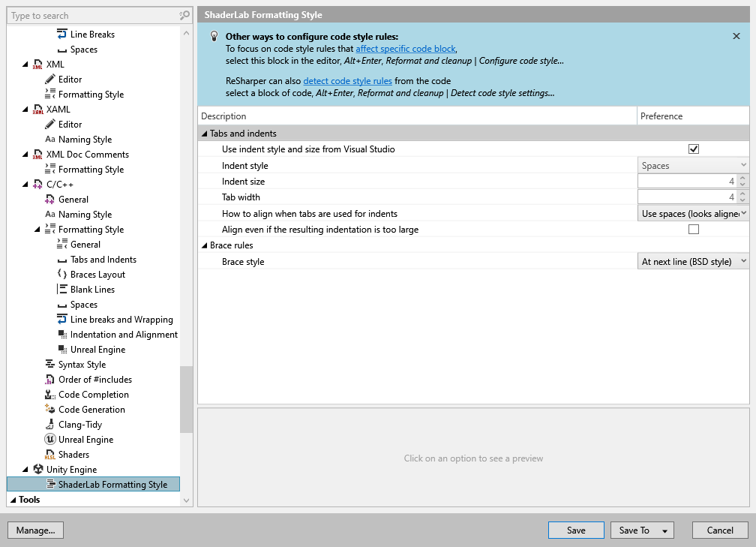Click inside the search field at the top
The image size is (756, 547).
(x=90, y=15)
